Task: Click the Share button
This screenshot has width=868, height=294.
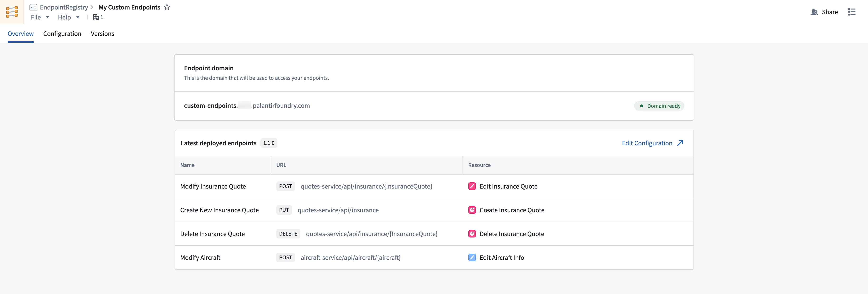Action: point(824,12)
